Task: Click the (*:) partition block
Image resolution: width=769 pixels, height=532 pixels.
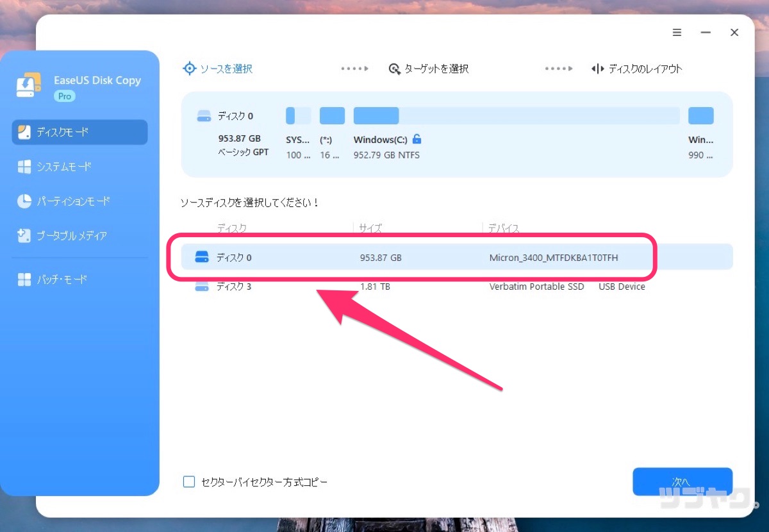Action: (332, 115)
